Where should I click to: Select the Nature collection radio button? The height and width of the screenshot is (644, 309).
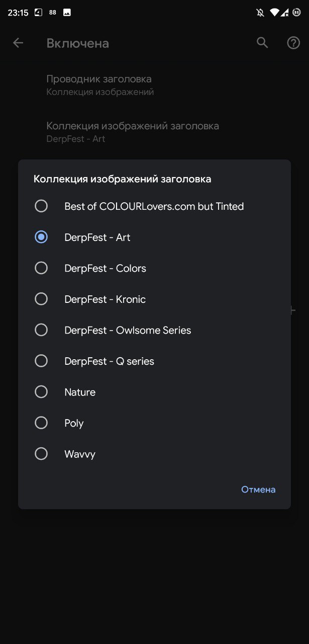[x=41, y=392]
